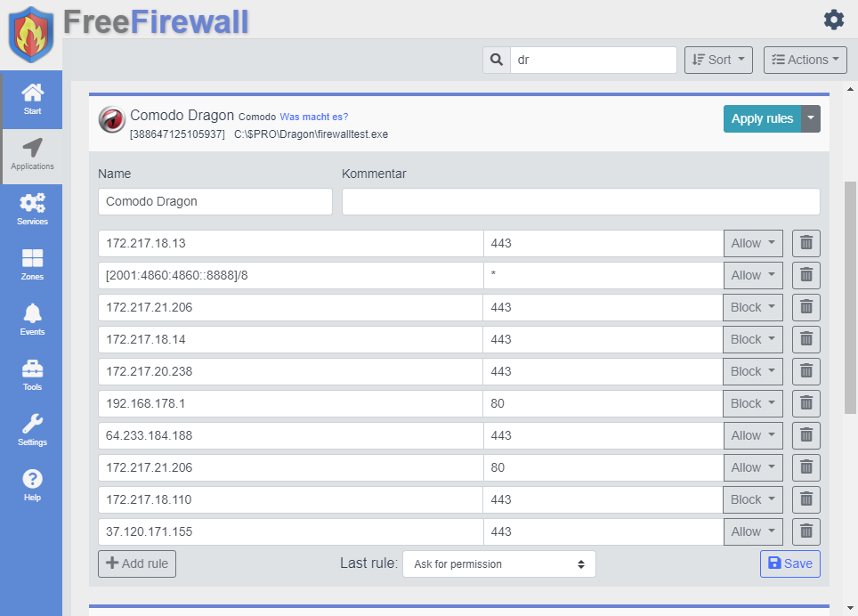858x616 pixels.
Task: Open the Actions menu
Action: (805, 60)
